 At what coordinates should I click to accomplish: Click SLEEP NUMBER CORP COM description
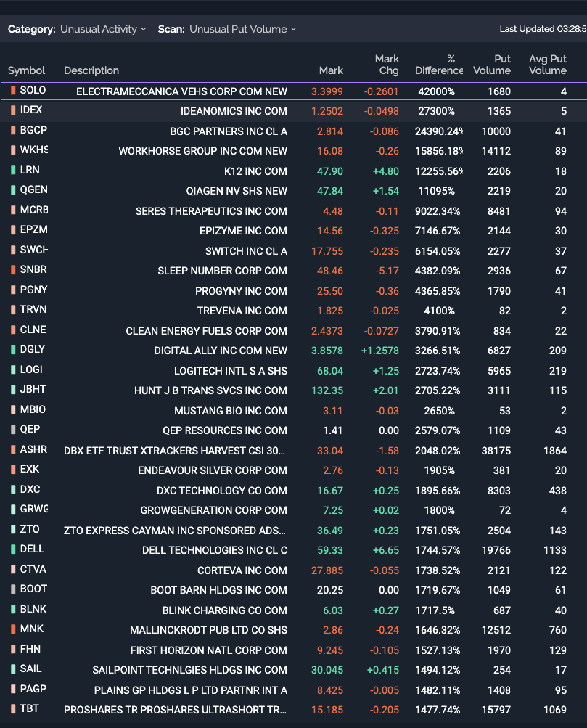pos(222,271)
